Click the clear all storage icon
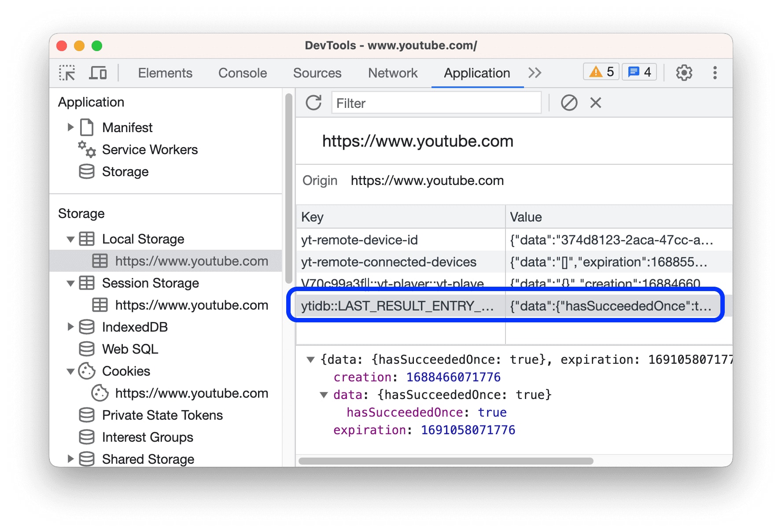The height and width of the screenshot is (532, 782). click(569, 103)
